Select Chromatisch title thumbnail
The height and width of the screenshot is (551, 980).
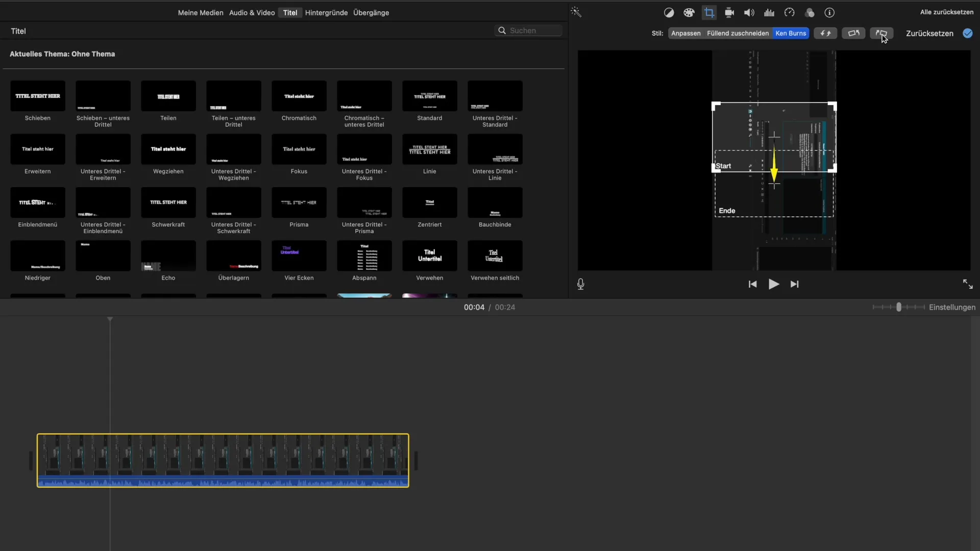299,96
